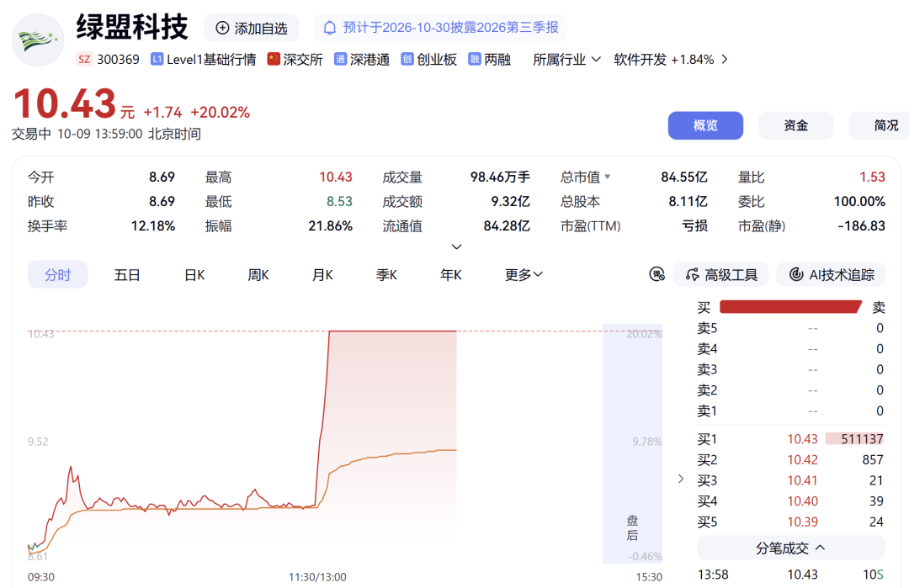Click the 买2 price 10.42
This screenshot has height=588, width=909.
pyautogui.click(x=802, y=460)
